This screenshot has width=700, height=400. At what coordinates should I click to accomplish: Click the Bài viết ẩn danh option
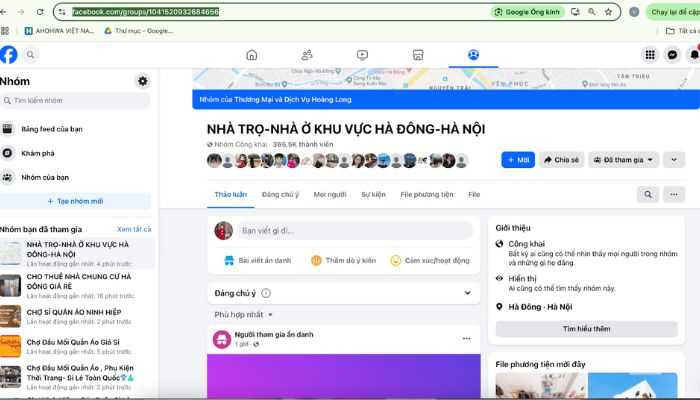tap(257, 261)
